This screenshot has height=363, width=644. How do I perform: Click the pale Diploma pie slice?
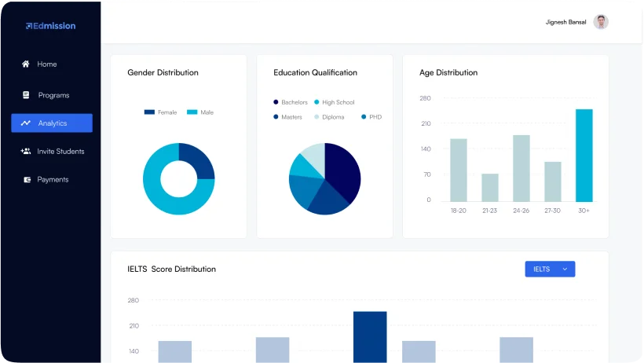click(x=317, y=158)
